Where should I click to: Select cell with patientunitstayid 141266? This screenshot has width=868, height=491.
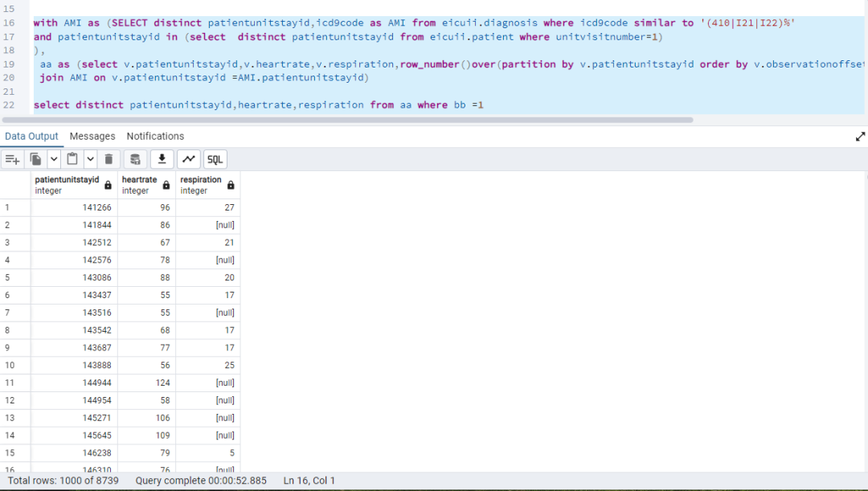[x=74, y=207]
